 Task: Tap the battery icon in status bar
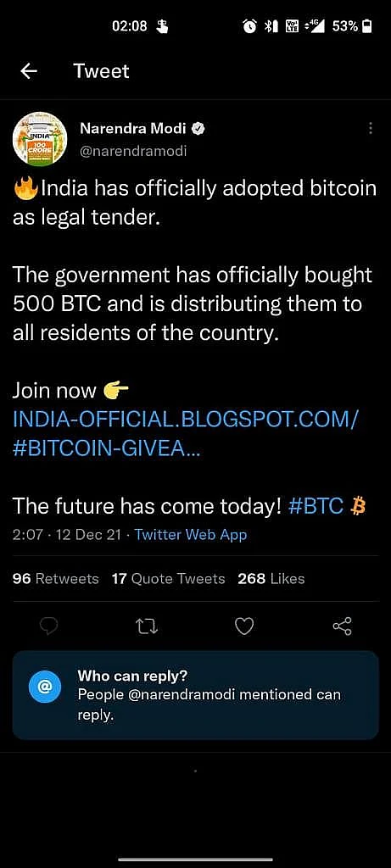[366, 26]
